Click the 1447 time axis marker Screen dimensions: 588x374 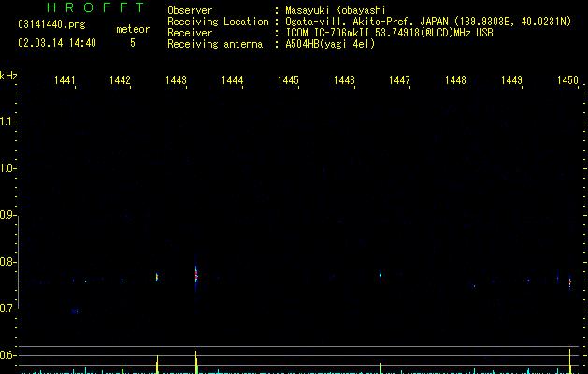point(399,80)
